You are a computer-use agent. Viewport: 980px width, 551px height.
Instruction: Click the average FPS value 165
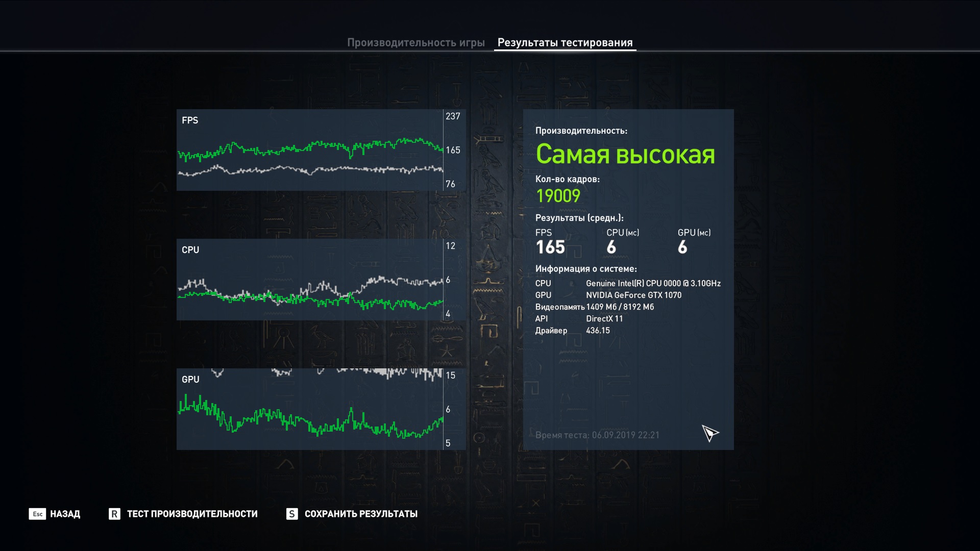click(550, 247)
